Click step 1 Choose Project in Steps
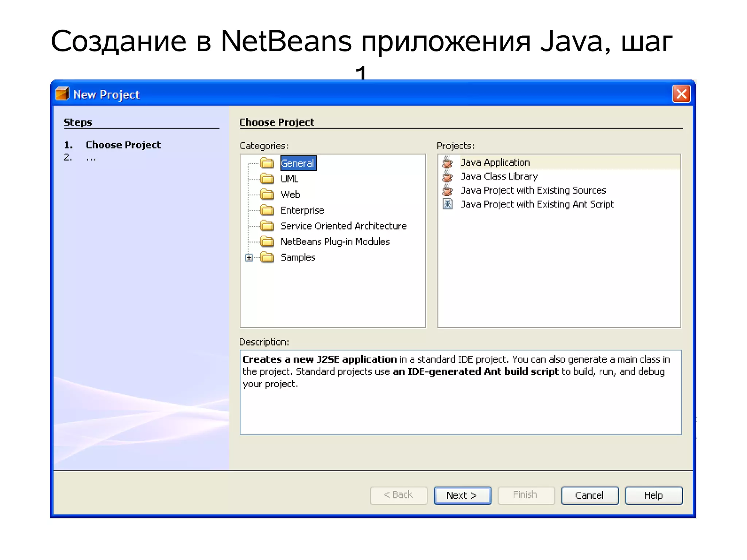747x560 pixels. [x=123, y=145]
